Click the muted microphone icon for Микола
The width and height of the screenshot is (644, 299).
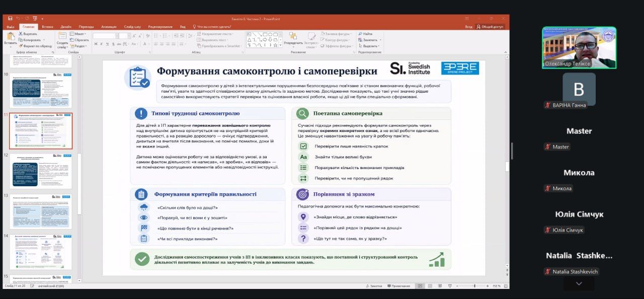[x=547, y=188]
